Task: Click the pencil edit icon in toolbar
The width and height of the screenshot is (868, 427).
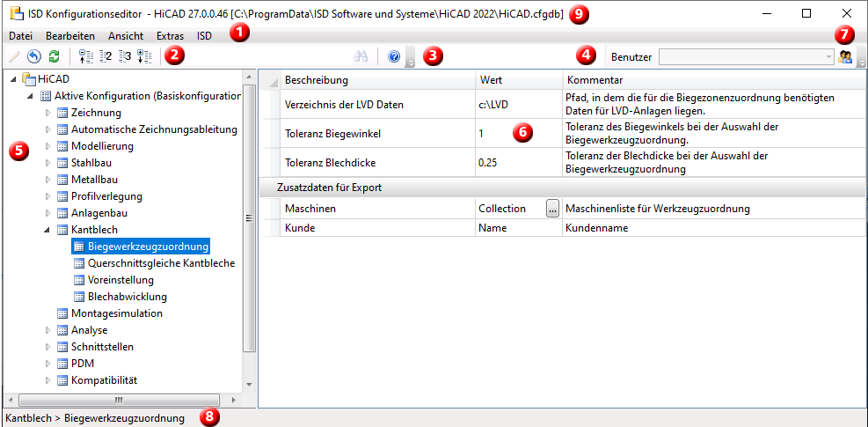Action: pyautogui.click(x=14, y=56)
